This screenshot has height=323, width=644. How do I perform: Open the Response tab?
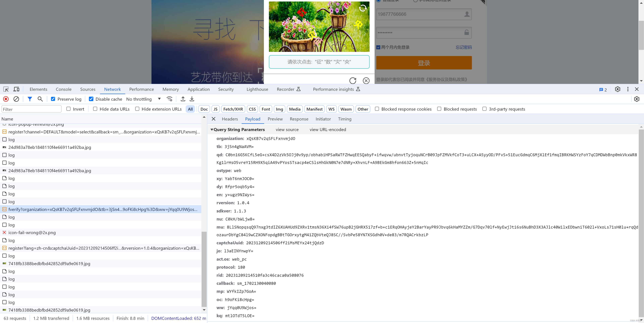[x=299, y=119]
